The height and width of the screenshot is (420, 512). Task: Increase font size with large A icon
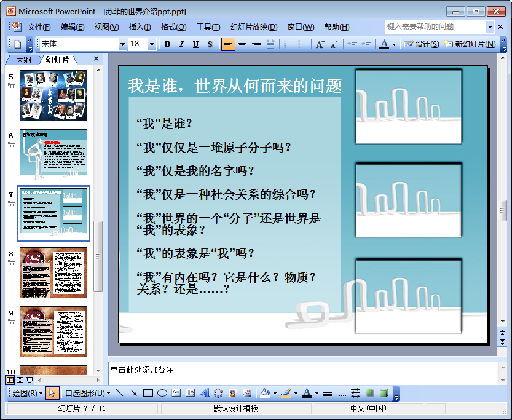(x=320, y=44)
